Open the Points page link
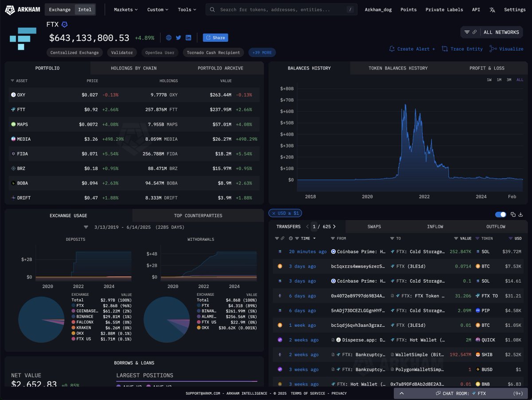 [408, 9]
